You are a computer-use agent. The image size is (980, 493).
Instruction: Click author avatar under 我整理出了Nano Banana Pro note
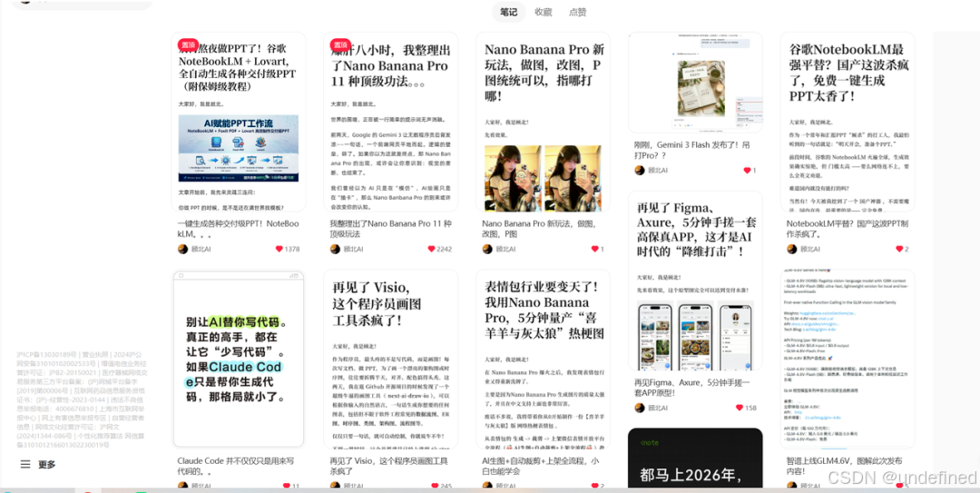coord(335,249)
